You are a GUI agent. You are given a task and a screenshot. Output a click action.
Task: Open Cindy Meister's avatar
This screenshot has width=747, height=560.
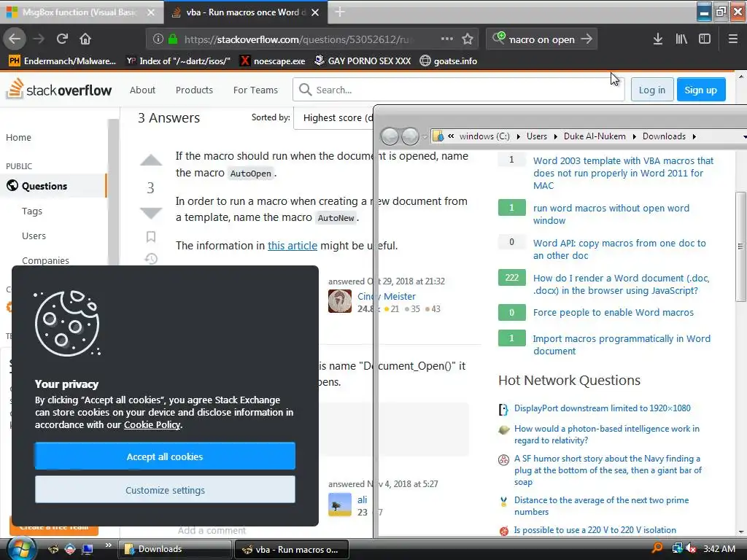[x=340, y=301]
